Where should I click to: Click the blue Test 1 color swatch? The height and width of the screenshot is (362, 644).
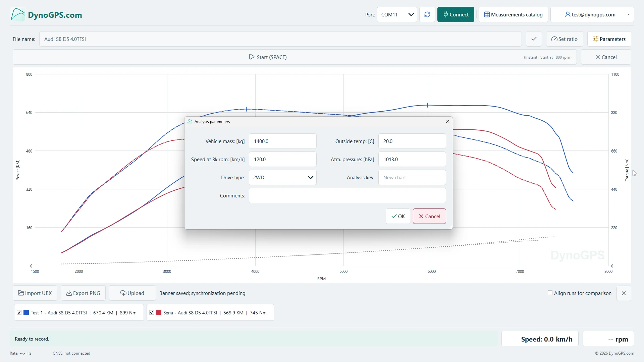point(26,312)
